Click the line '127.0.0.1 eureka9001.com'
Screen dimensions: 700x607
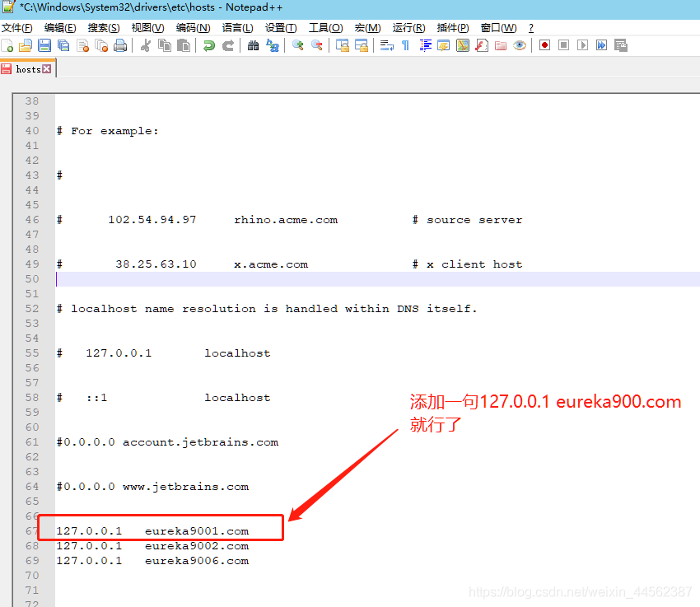152,531
